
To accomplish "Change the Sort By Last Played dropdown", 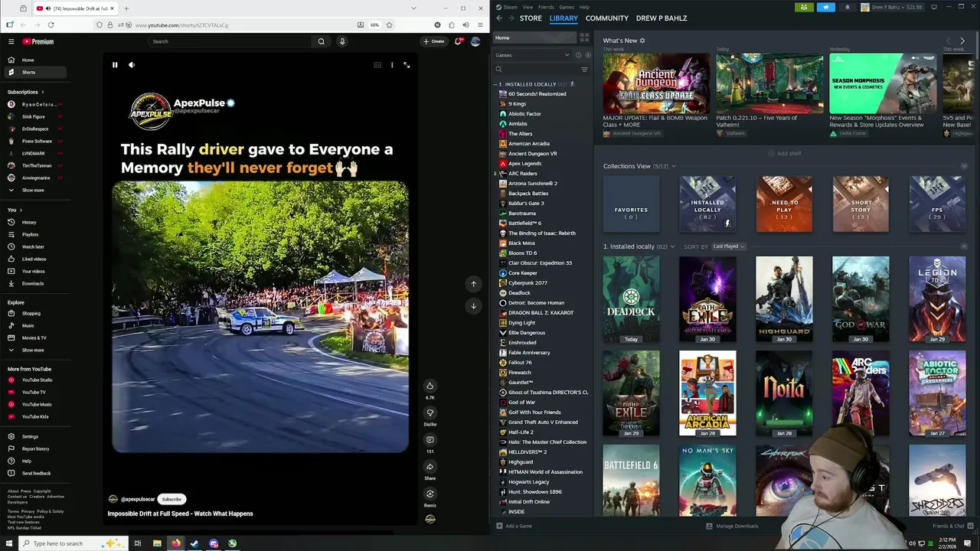I will 729,246.
